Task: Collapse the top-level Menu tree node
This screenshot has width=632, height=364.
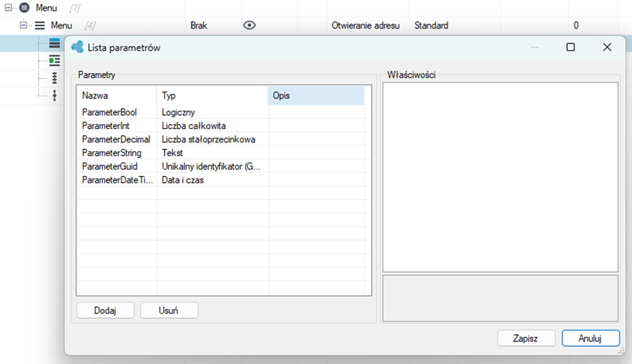Action: coord(8,7)
